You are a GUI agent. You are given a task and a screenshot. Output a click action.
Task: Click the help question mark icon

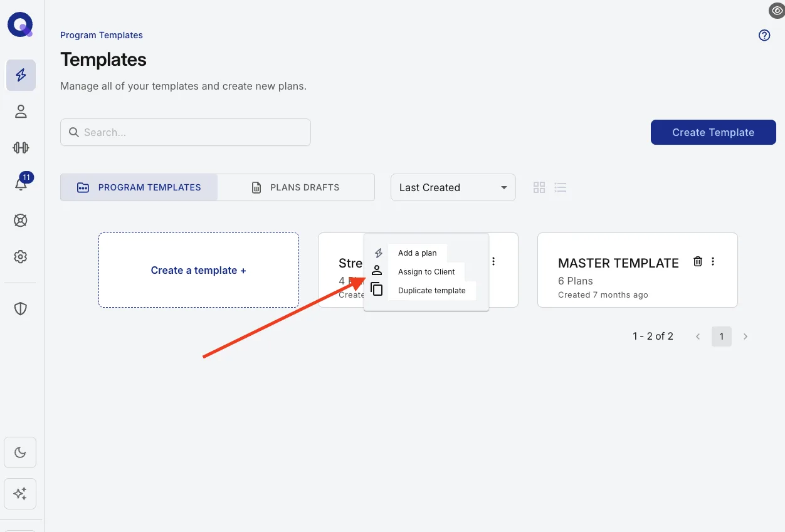(x=764, y=35)
